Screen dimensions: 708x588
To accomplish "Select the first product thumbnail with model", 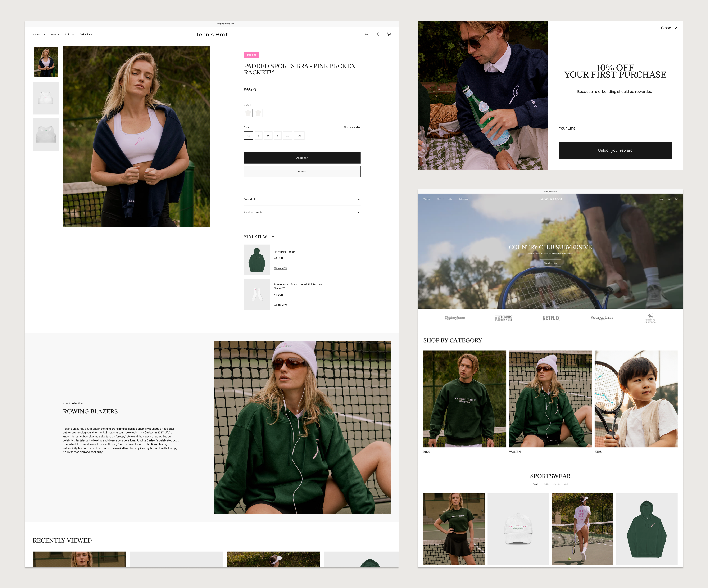I will 46,62.
